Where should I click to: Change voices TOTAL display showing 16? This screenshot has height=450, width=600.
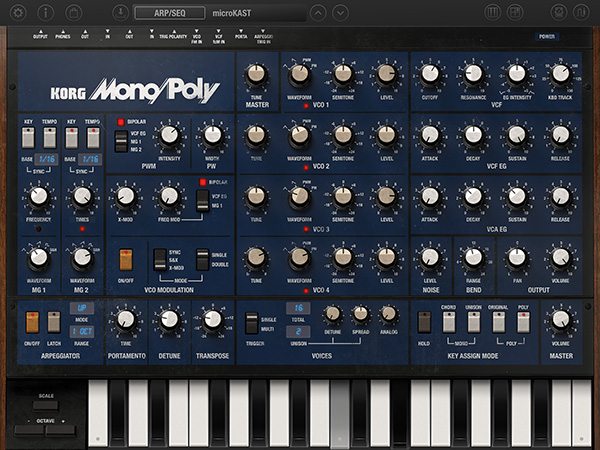[x=298, y=308]
